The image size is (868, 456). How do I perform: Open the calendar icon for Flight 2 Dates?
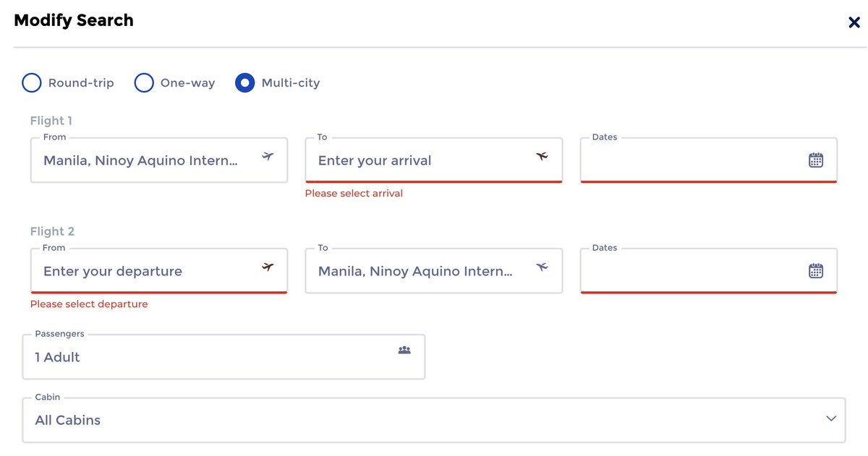point(816,271)
